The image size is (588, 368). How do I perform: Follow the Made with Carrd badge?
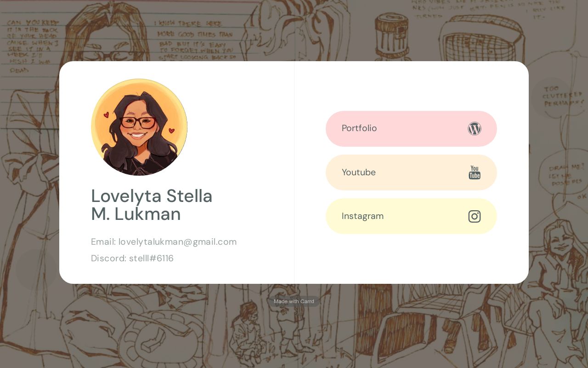tap(294, 301)
